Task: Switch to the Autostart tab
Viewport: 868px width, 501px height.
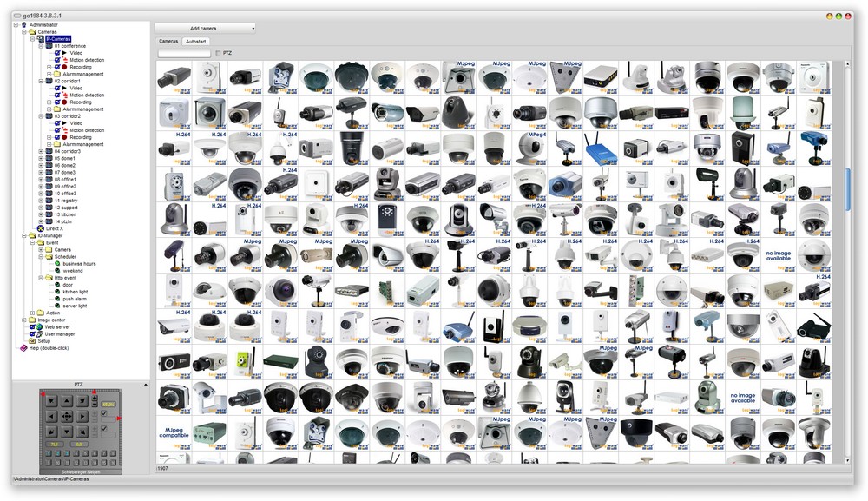Action: (195, 42)
